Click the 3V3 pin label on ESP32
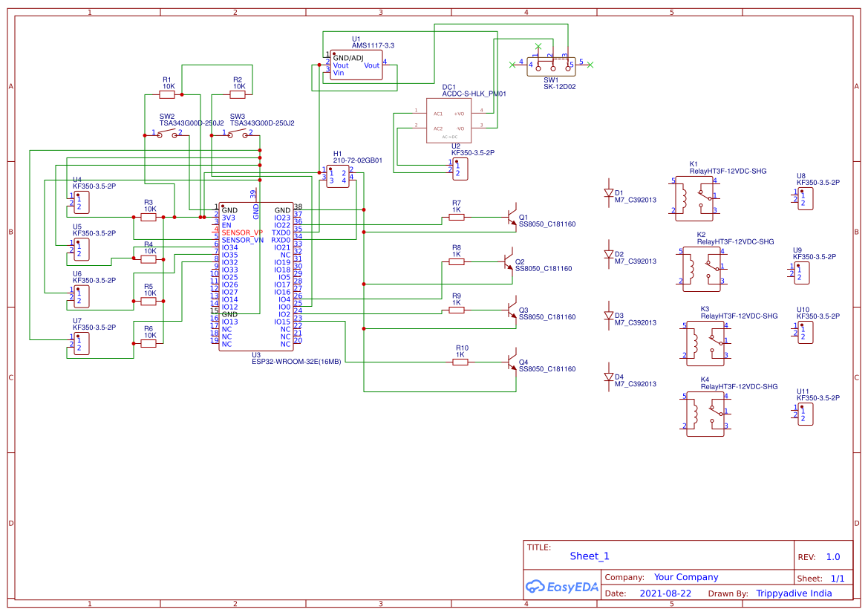868x615 pixels. (229, 218)
